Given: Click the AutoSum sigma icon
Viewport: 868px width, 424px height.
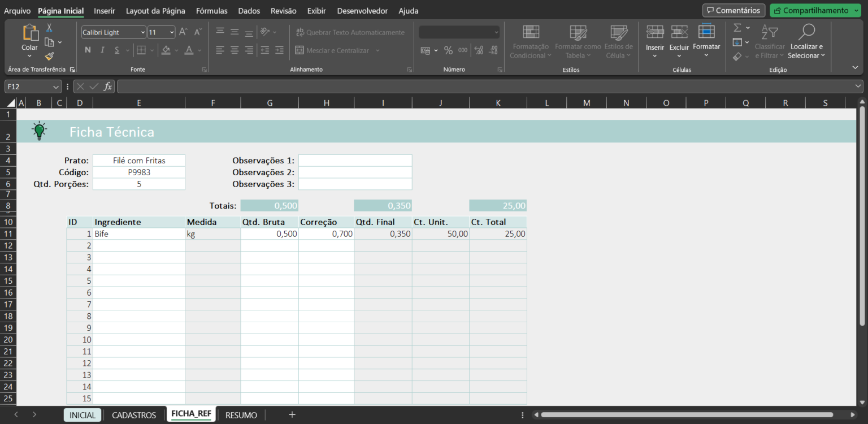Looking at the screenshot, I should (737, 28).
